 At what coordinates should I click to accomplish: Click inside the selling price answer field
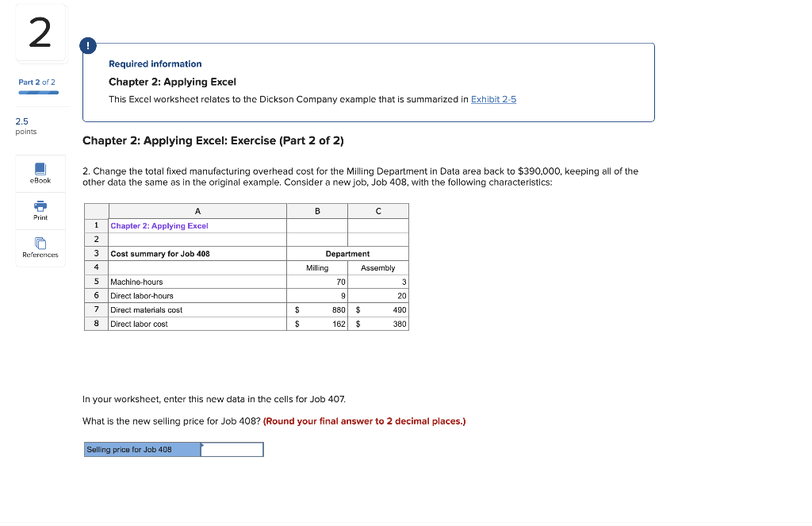(x=232, y=449)
